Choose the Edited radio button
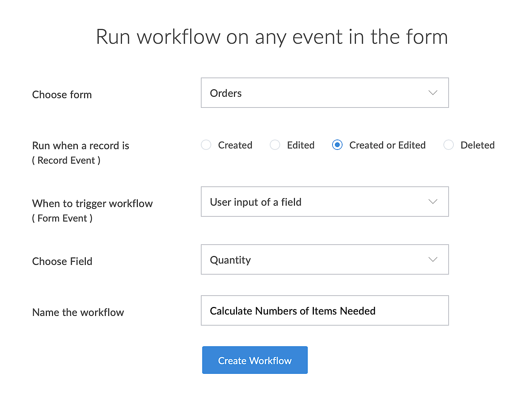The height and width of the screenshot is (410, 532). coord(275,145)
